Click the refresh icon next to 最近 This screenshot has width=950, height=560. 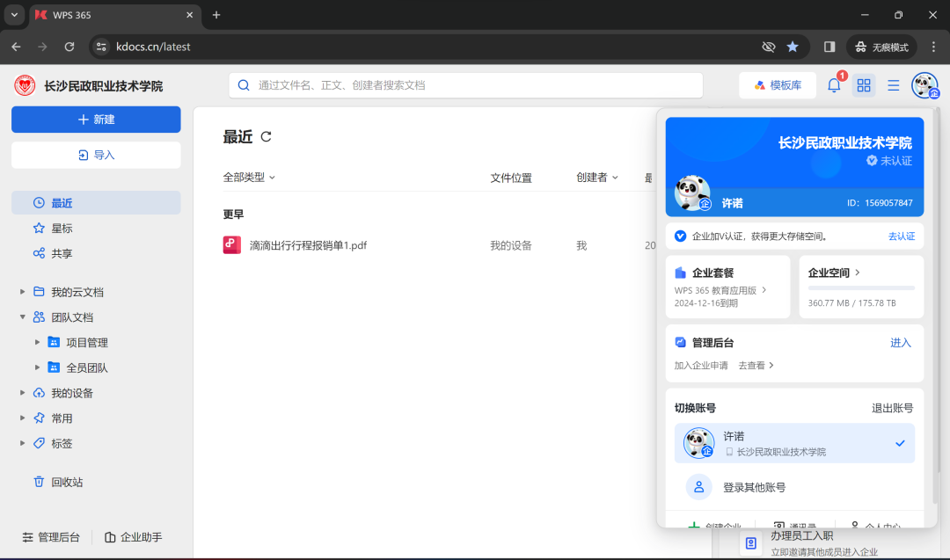[266, 137]
